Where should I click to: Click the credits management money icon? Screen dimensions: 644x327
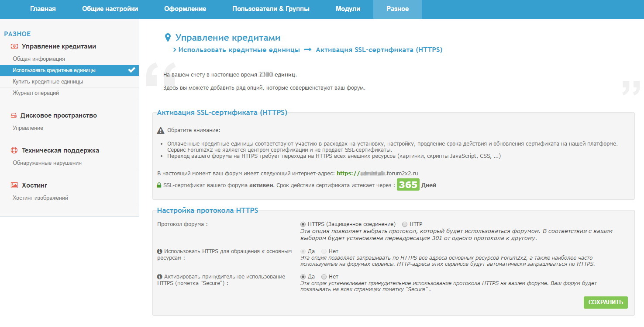point(14,46)
